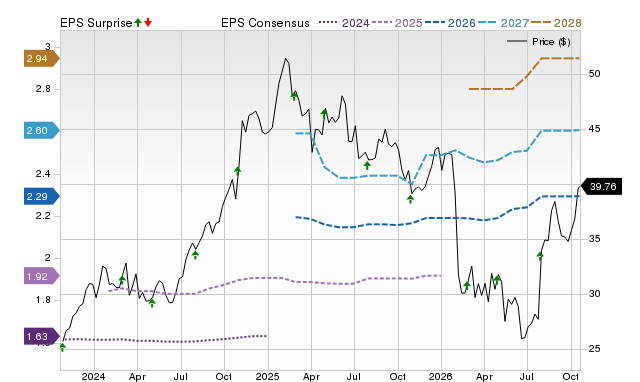Click the green up arrow in the EPS Surprise legend
640x382 pixels.
[138, 23]
